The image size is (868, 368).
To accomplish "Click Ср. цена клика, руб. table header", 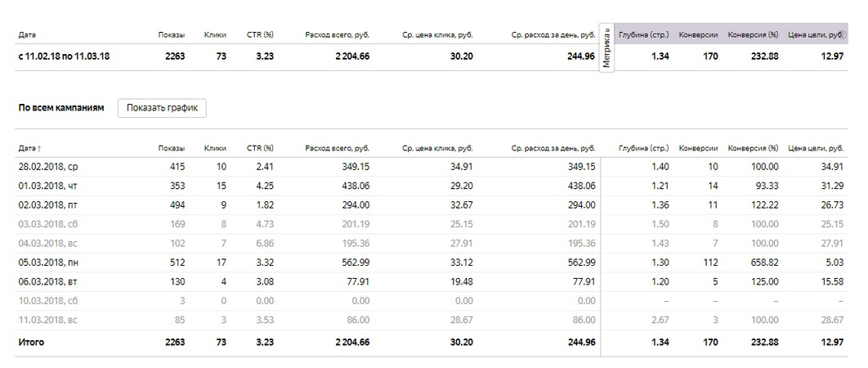I will (437, 148).
